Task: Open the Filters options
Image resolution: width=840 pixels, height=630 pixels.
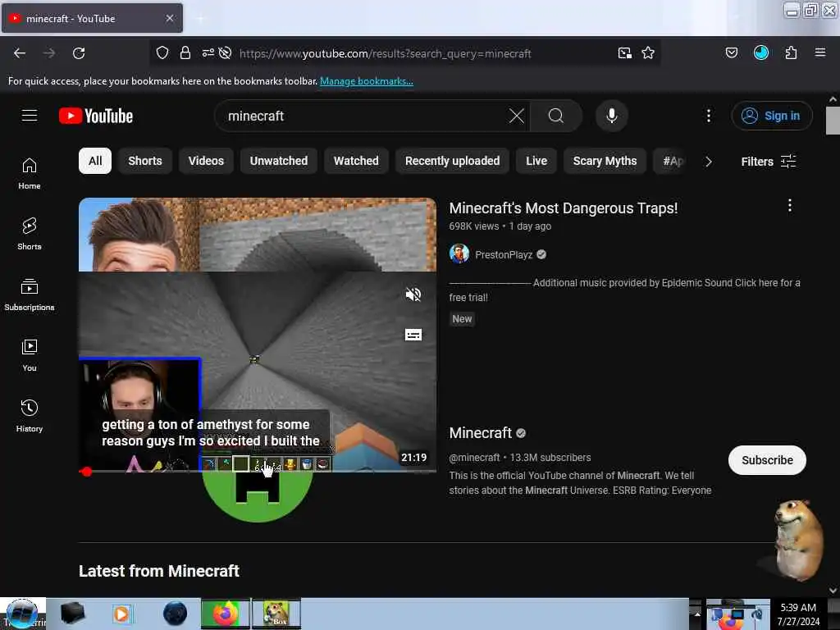Action: [768, 162]
